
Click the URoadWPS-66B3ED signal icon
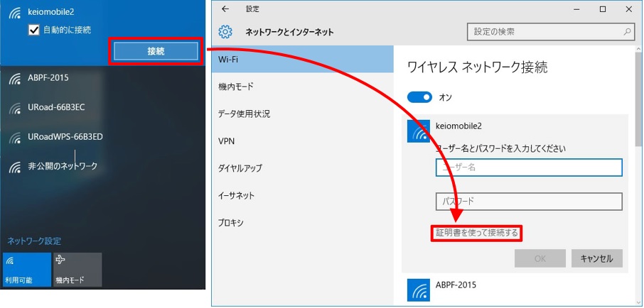coord(16,138)
